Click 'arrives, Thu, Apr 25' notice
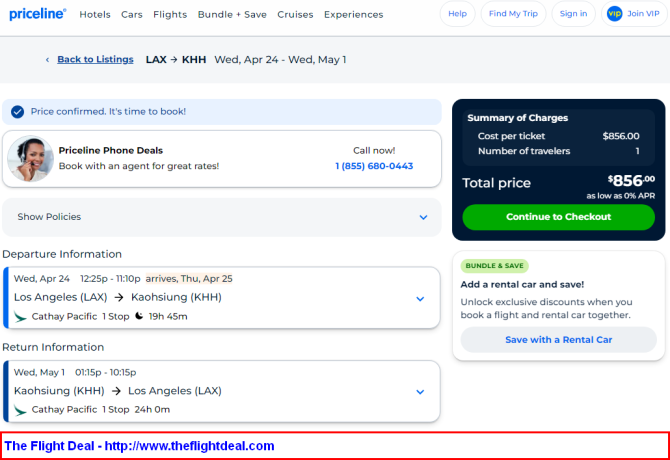 [x=189, y=279]
